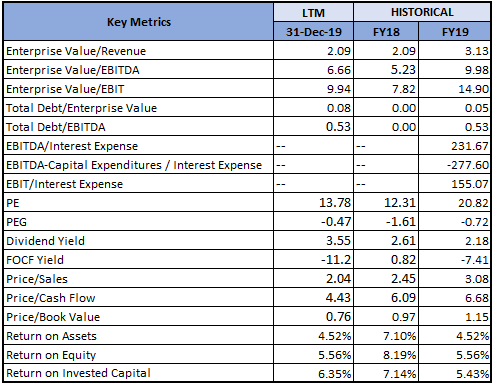Select the Enterprise Value/EBITDA label cell
494x384 pixels.
pos(138,70)
